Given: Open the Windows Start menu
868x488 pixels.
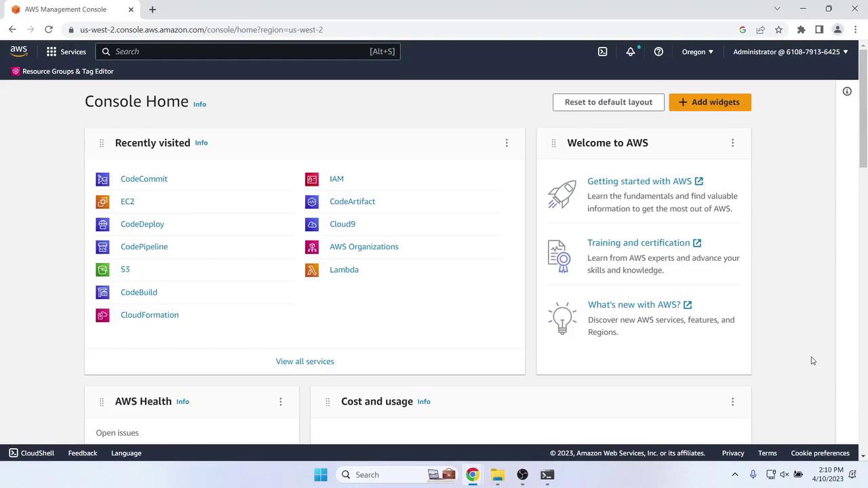Looking at the screenshot, I should pyautogui.click(x=321, y=474).
